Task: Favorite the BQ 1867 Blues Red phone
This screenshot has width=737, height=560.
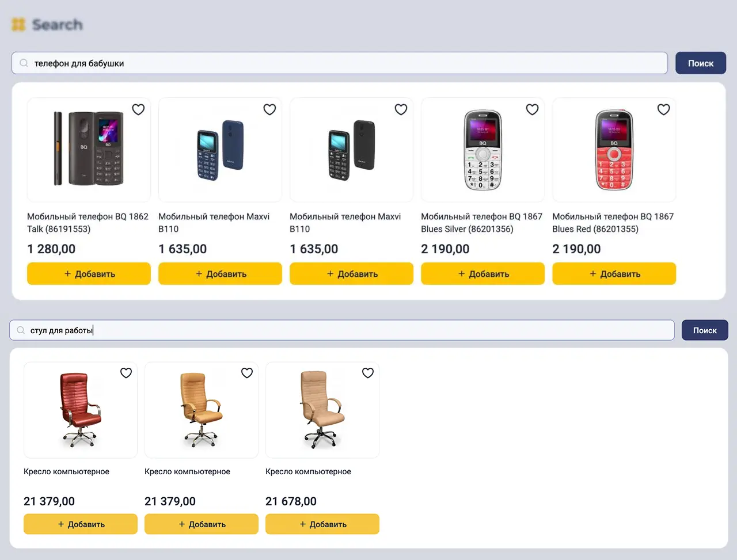Action: tap(663, 109)
